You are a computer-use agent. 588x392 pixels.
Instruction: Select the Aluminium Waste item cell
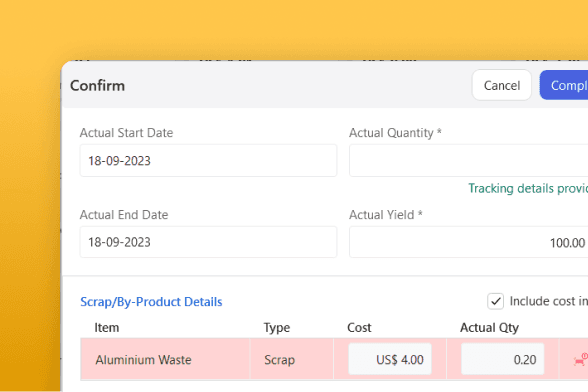165,359
